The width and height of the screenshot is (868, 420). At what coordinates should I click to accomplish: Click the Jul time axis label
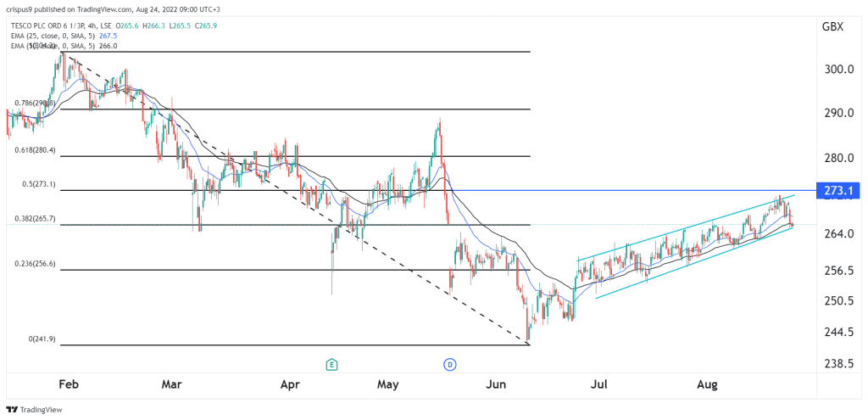click(x=599, y=385)
